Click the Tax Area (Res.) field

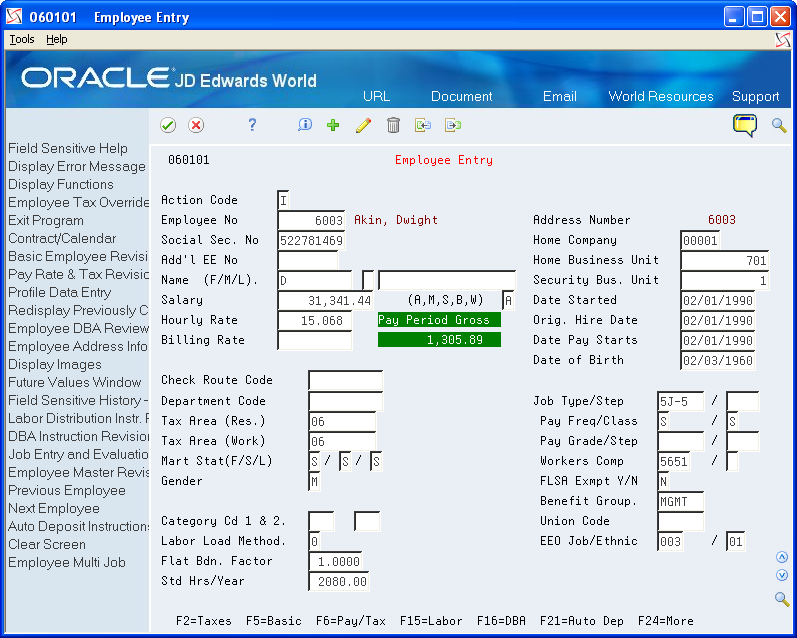pyautogui.click(x=342, y=421)
